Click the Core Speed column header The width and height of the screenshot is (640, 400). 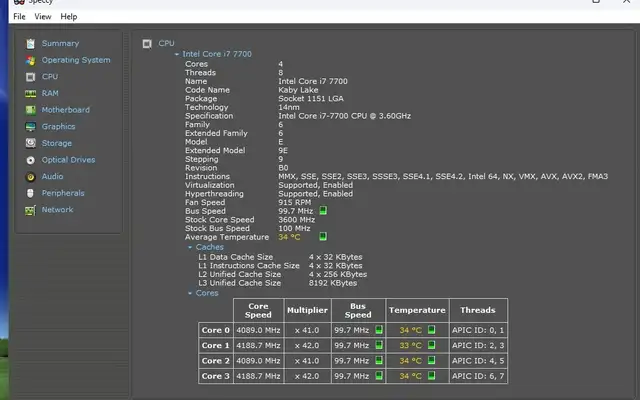(258, 310)
